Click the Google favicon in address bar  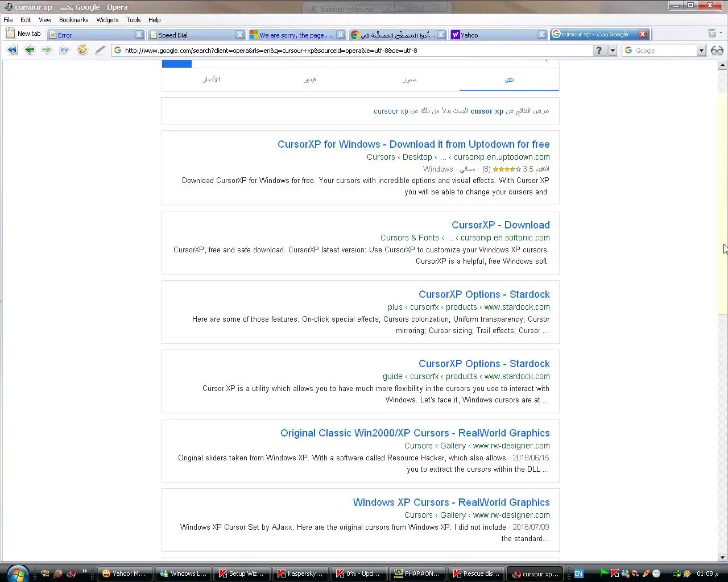[118, 50]
